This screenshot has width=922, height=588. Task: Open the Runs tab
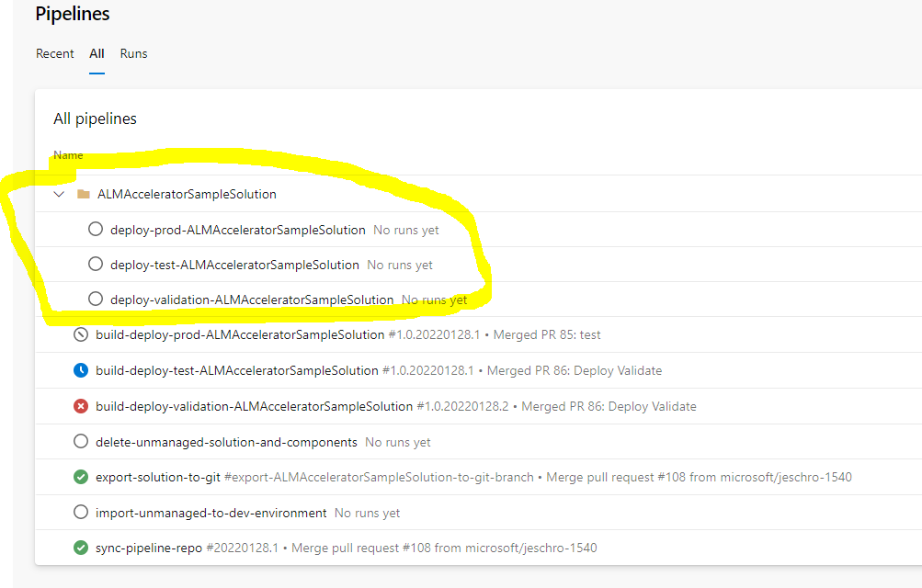coord(133,53)
